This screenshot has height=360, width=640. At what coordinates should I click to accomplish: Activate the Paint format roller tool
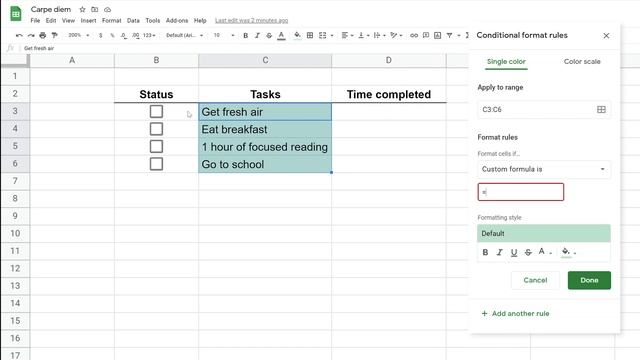[54, 36]
